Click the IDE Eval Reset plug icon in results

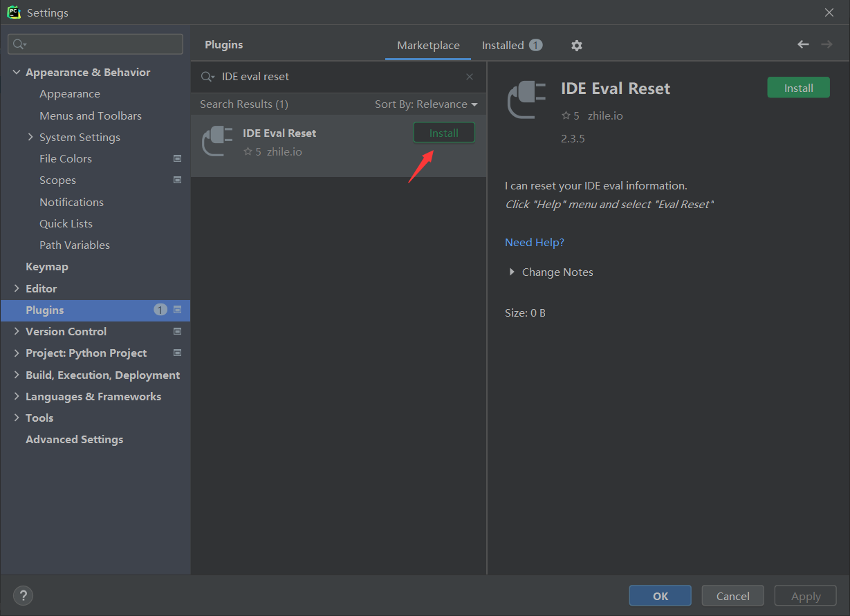tap(217, 141)
